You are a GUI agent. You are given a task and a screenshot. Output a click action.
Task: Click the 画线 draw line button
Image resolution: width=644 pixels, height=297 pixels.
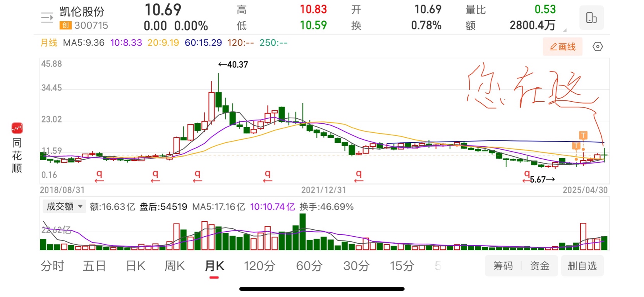[x=563, y=47]
